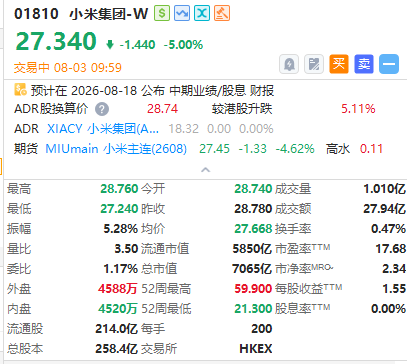Click the earnings date 2026-08-18 notice
The width and height of the screenshot is (407, 364).
[152, 90]
